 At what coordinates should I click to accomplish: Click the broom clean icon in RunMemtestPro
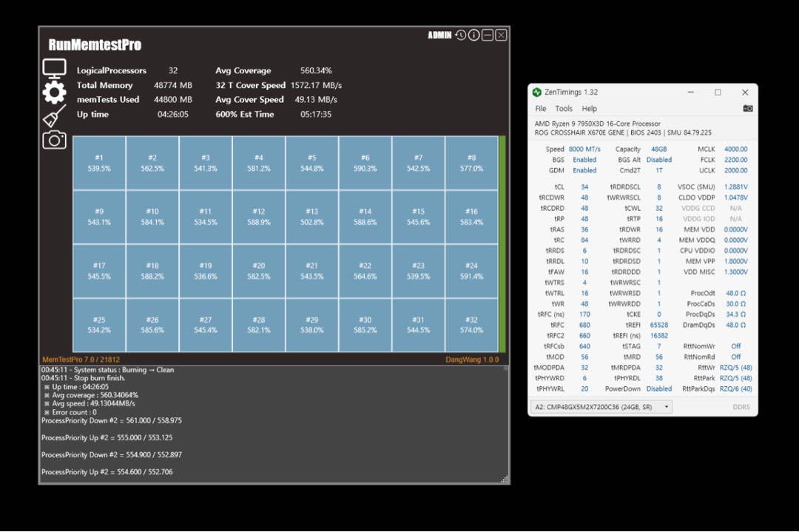coord(54,115)
